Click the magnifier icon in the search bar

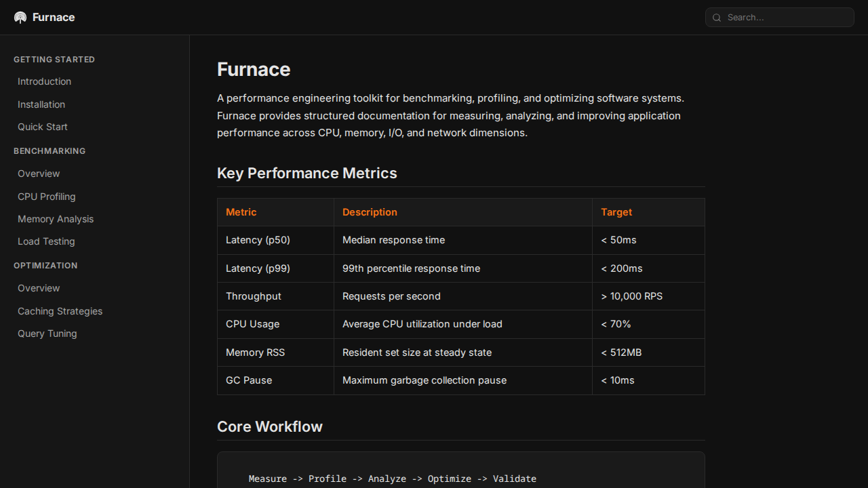(717, 18)
